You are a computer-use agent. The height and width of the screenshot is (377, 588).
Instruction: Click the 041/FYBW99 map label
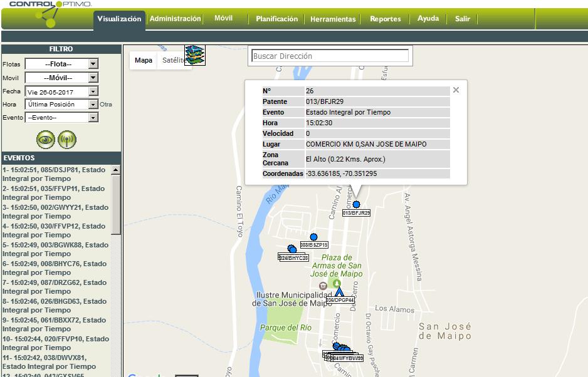pos(348,358)
